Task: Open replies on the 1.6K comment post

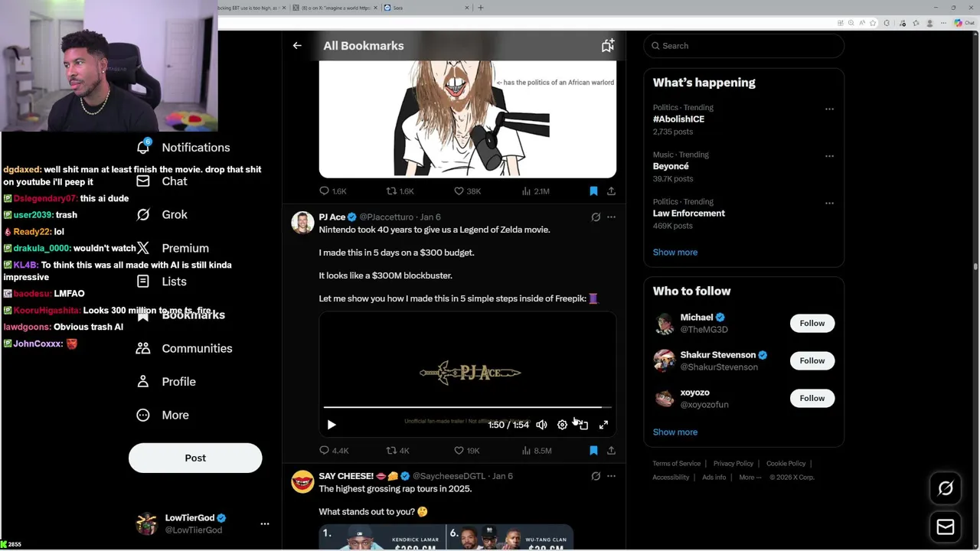Action: [332, 191]
